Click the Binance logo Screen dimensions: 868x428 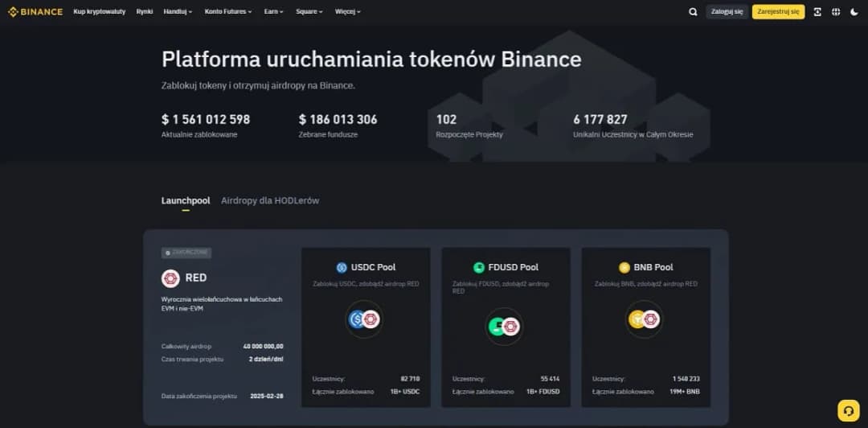[35, 12]
